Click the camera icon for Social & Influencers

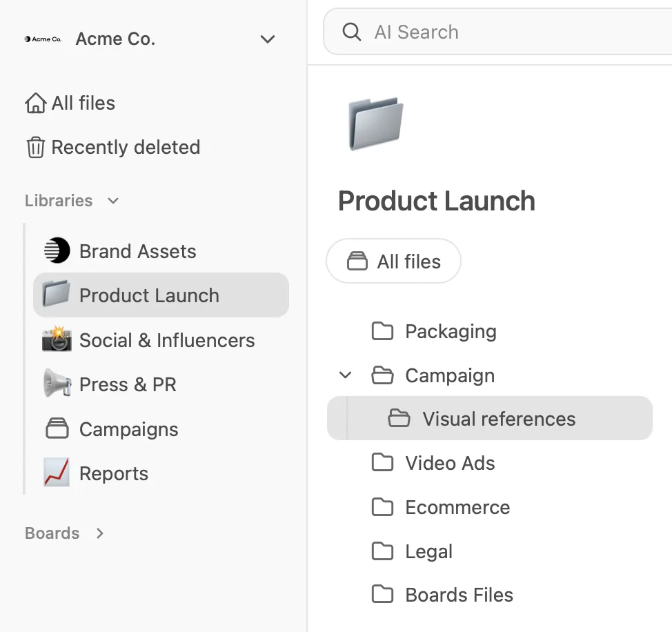coord(57,339)
